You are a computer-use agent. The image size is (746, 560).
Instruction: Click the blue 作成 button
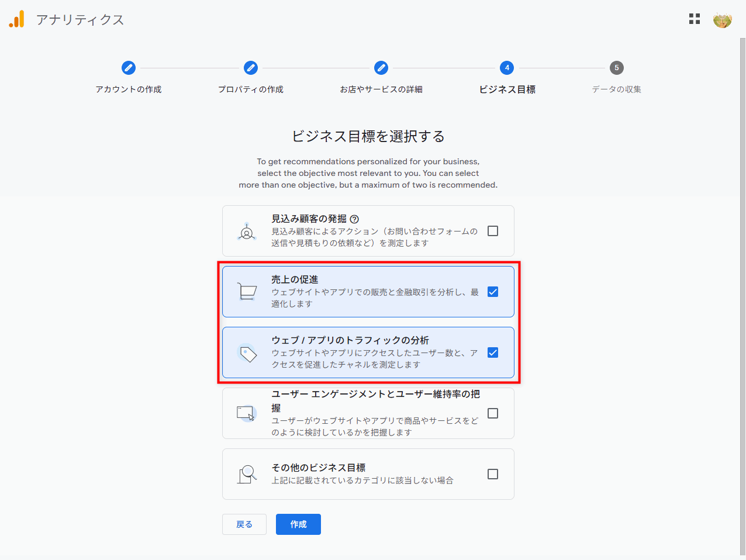pyautogui.click(x=298, y=524)
